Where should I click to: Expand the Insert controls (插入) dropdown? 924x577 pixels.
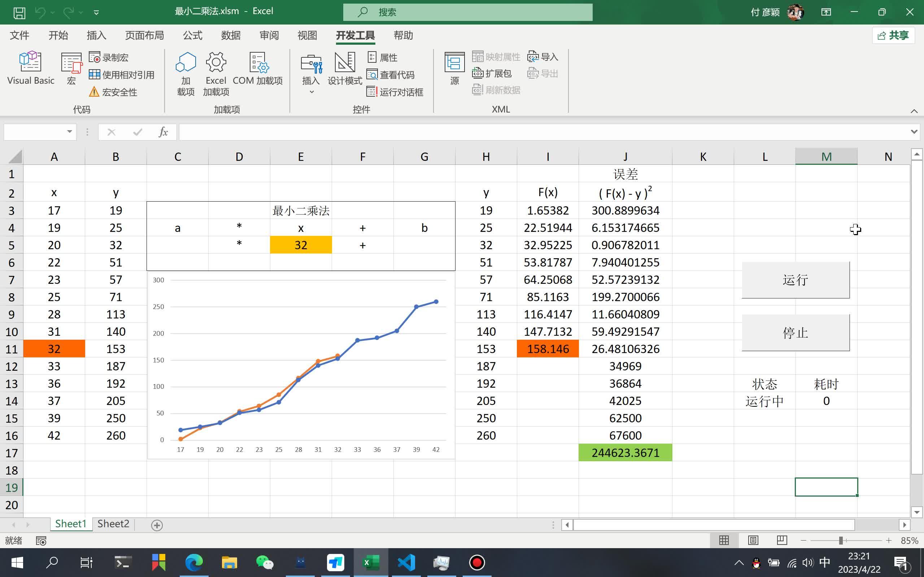(x=311, y=92)
